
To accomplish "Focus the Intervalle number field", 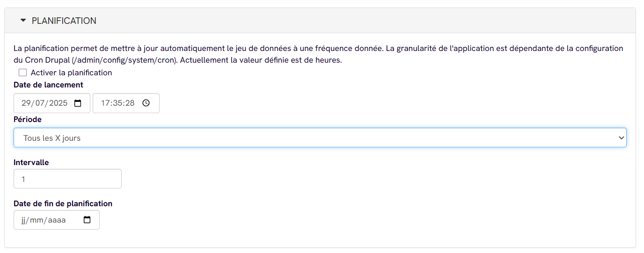I will [67, 179].
